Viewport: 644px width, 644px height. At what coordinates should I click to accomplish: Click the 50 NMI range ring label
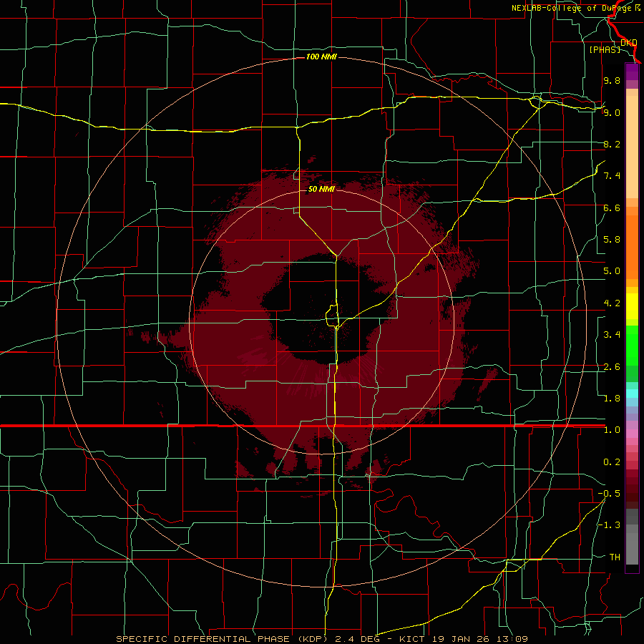coord(321,189)
